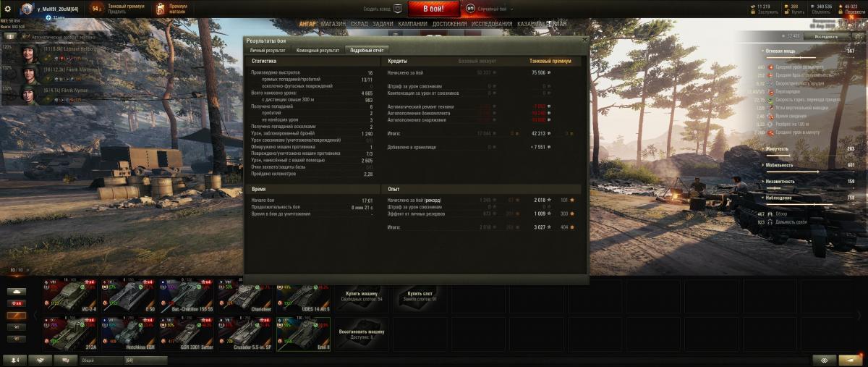Click the create platoon shield icon
The height and width of the screenshot is (367, 868).
pyautogui.click(x=396, y=9)
